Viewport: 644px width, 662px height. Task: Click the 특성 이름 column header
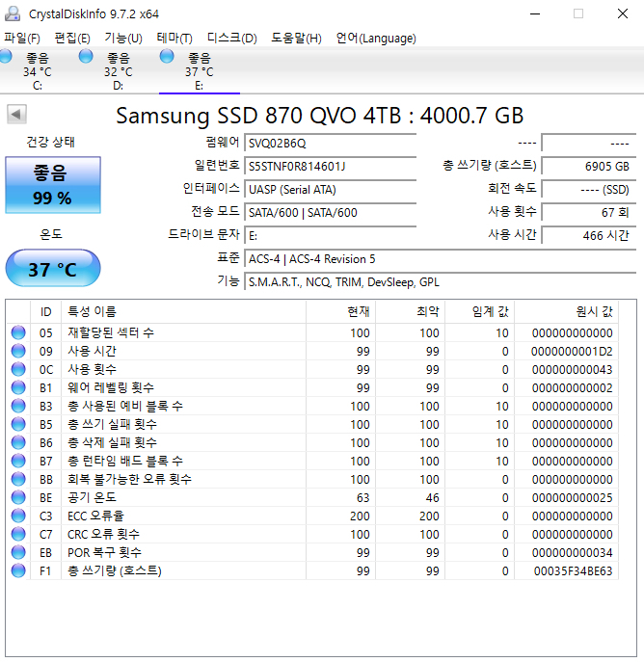pos(183,311)
